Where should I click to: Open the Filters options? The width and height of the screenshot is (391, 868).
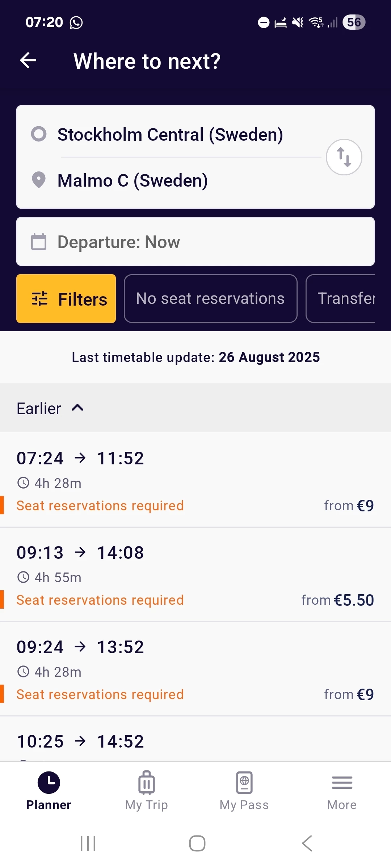click(x=66, y=299)
